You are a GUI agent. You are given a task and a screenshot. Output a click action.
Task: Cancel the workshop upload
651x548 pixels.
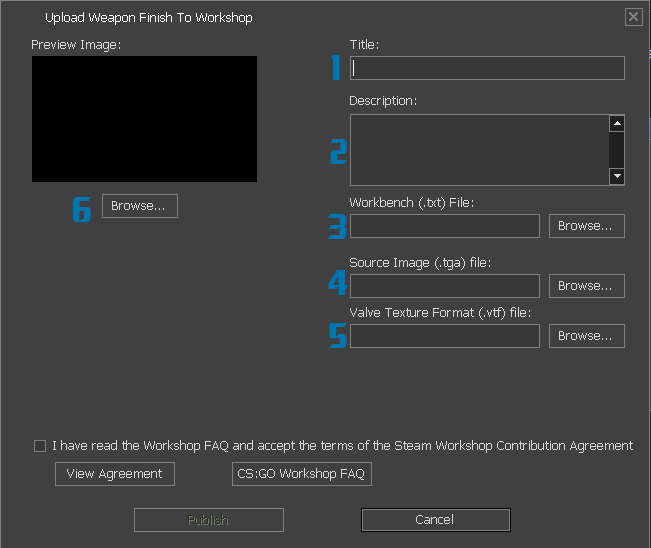(x=435, y=520)
